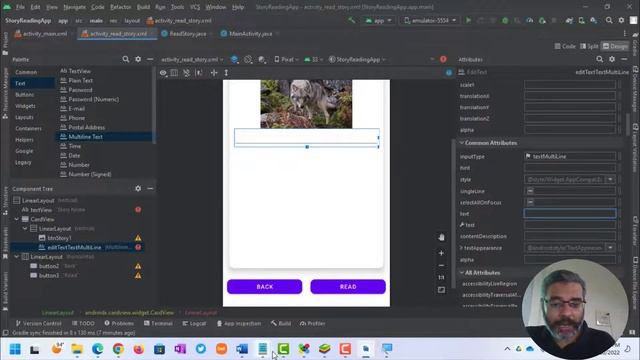The width and height of the screenshot is (640, 360).
Task: Select Containers category in Palette
Action: [28, 128]
